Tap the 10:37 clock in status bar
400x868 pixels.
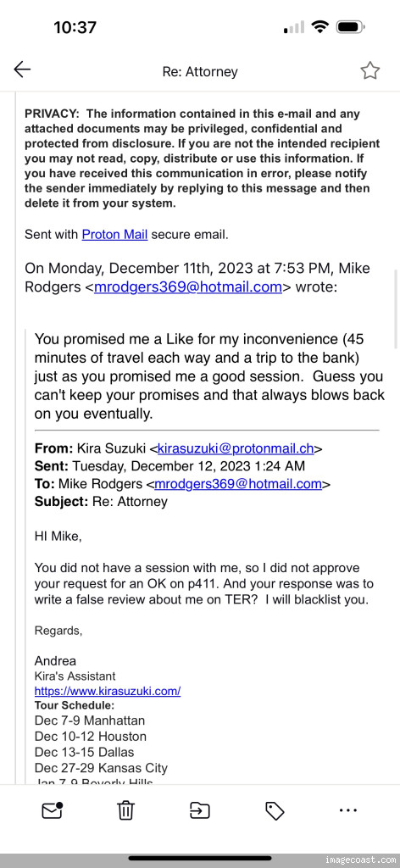75,27
